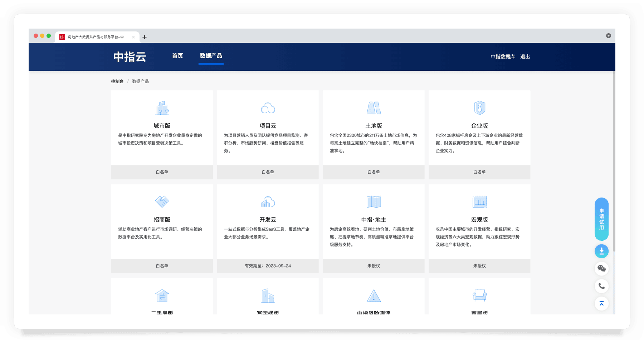Viewport: 644px width, 343px height.
Task: Click the floating download button
Action: [x=601, y=251]
